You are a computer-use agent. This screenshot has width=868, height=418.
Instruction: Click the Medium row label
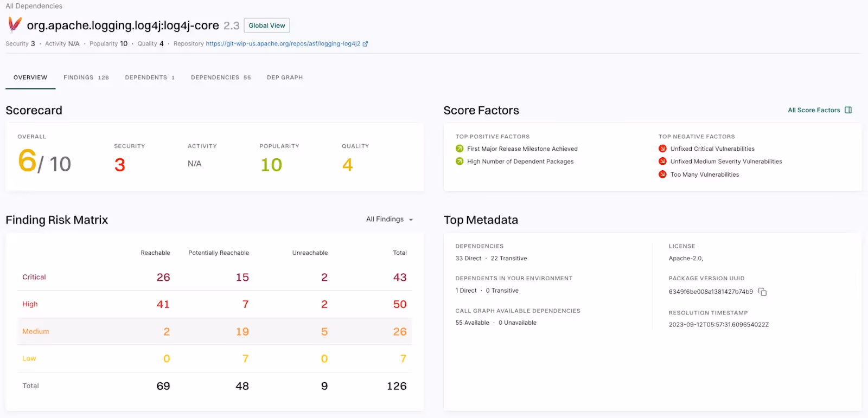[x=36, y=331]
